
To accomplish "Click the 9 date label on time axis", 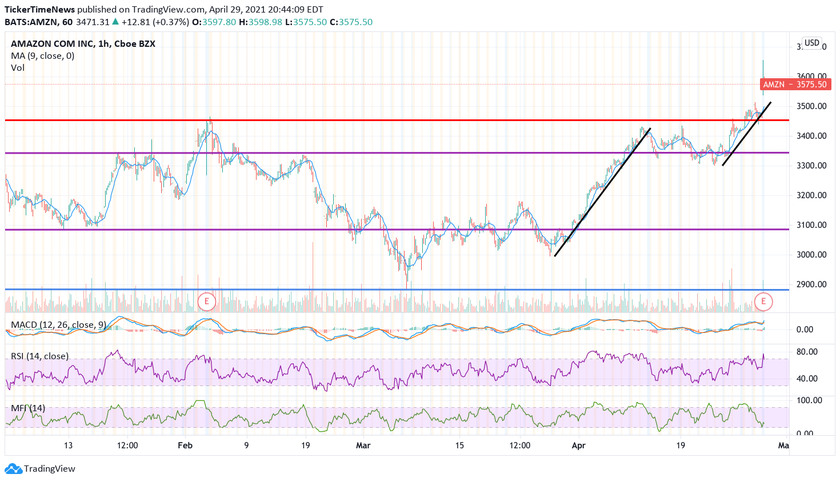I will (x=246, y=446).
